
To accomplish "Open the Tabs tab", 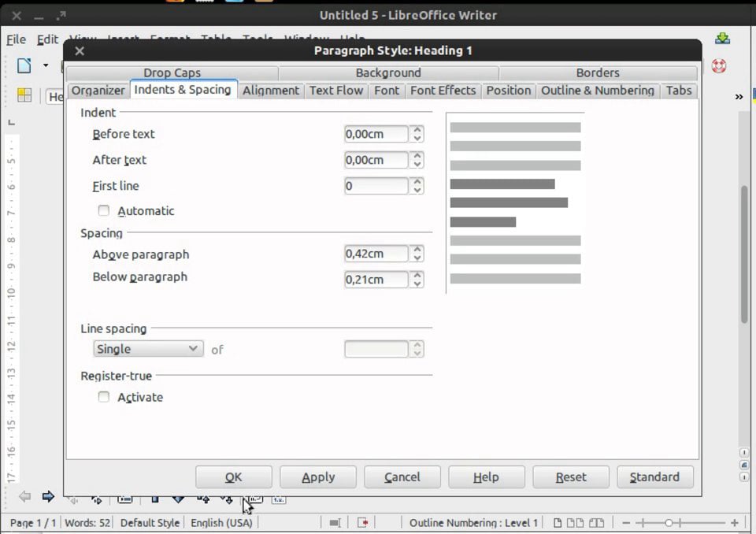I will (678, 91).
